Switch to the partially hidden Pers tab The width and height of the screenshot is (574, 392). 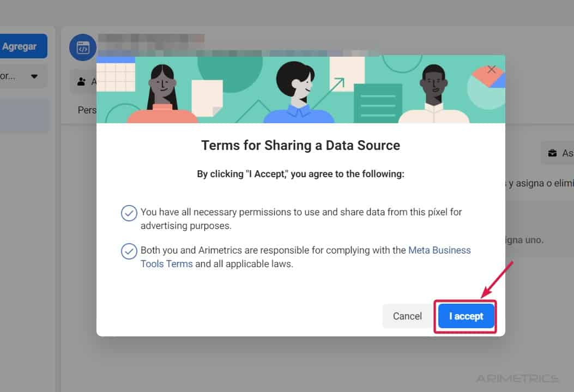[x=87, y=110]
